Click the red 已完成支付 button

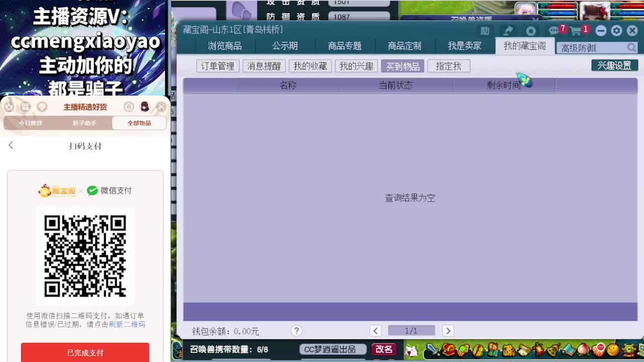coord(85,352)
